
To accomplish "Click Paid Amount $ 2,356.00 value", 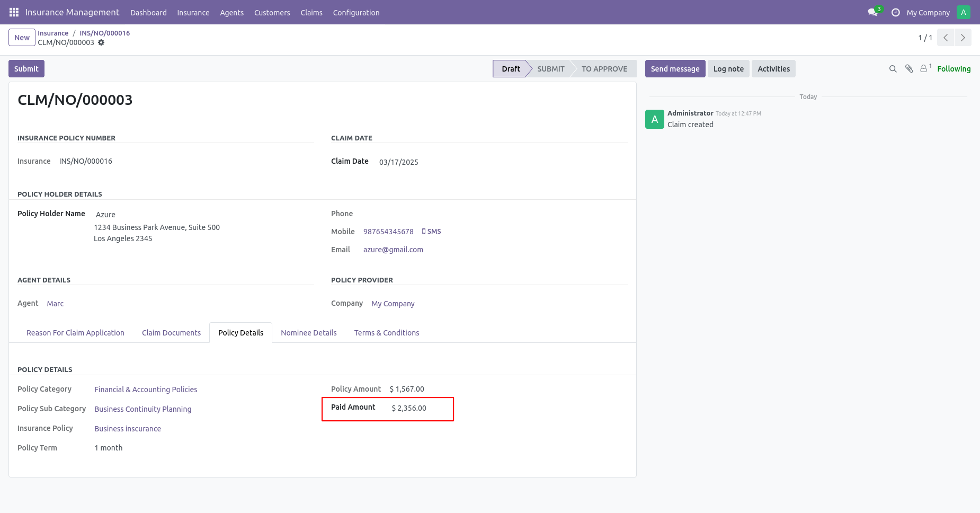I will click(x=409, y=408).
